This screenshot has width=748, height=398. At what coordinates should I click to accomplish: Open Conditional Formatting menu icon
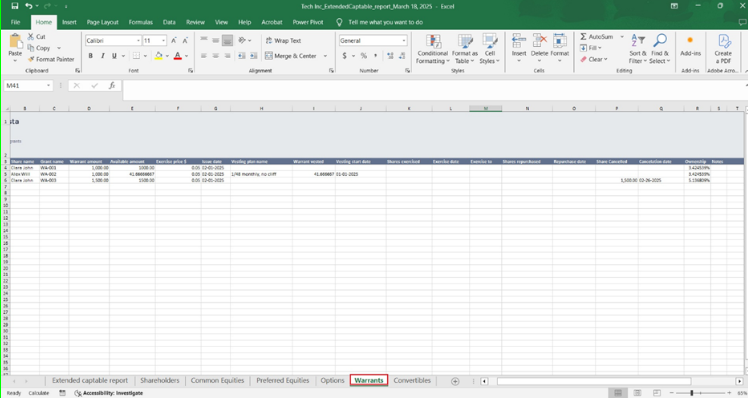click(x=433, y=42)
